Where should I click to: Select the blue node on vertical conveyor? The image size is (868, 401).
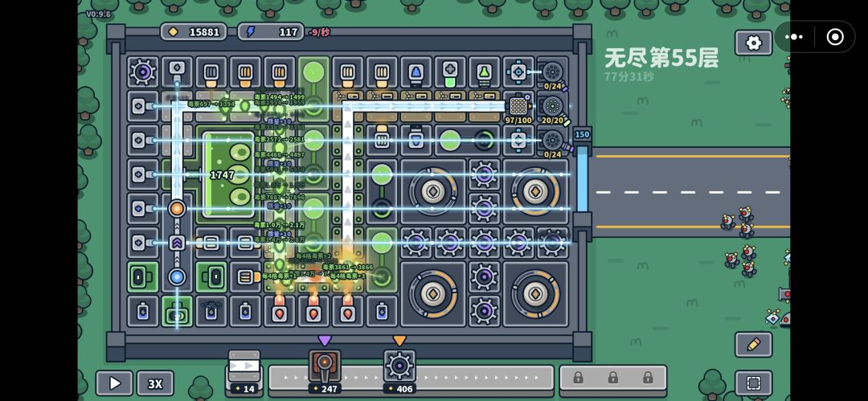(177, 276)
